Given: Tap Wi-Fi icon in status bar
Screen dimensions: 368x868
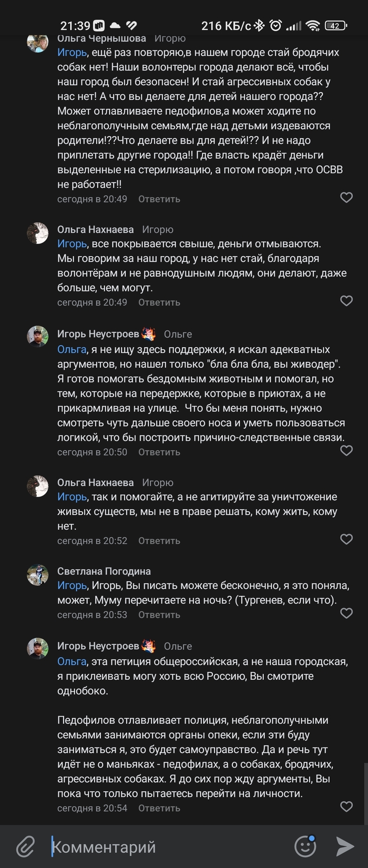Looking at the screenshot, I should [313, 25].
